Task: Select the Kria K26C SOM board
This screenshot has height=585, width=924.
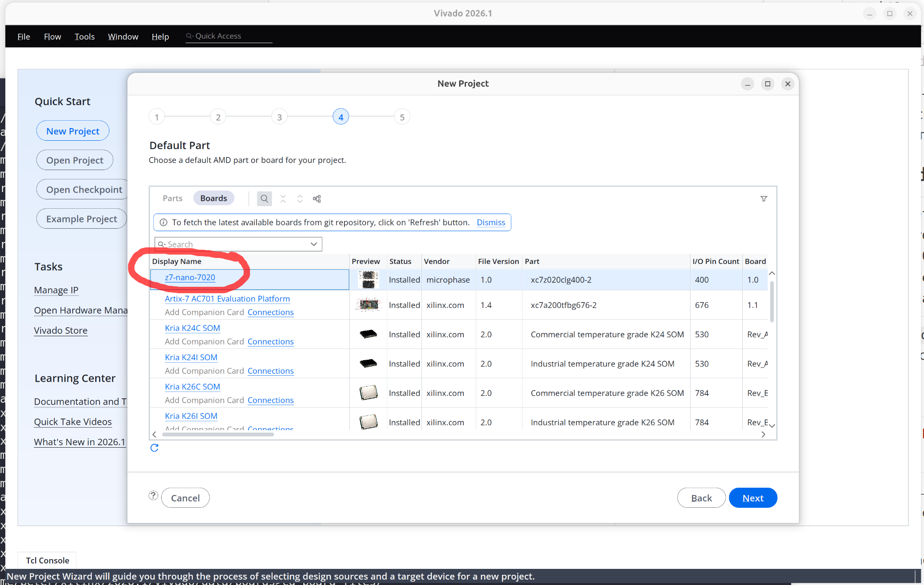Action: coord(192,387)
